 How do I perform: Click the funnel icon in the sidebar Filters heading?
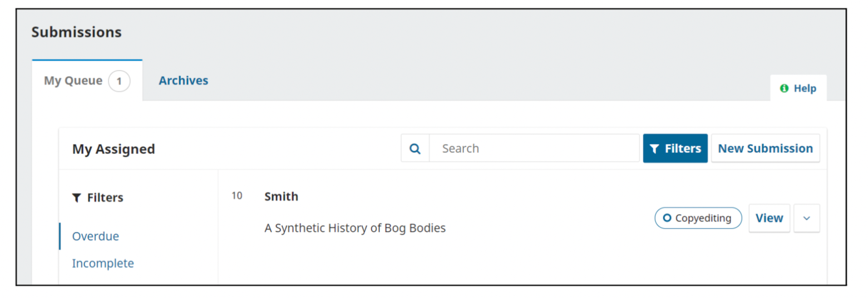77,198
